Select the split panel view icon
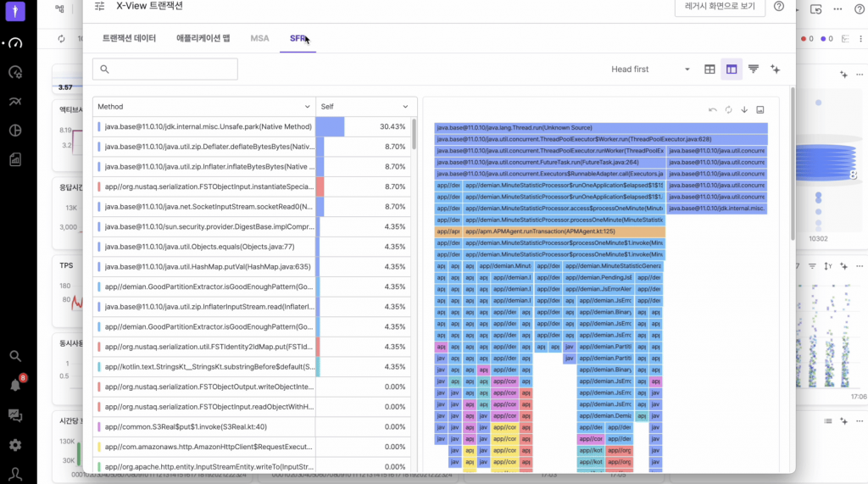Viewport: 868px width, 484px height. coord(732,70)
